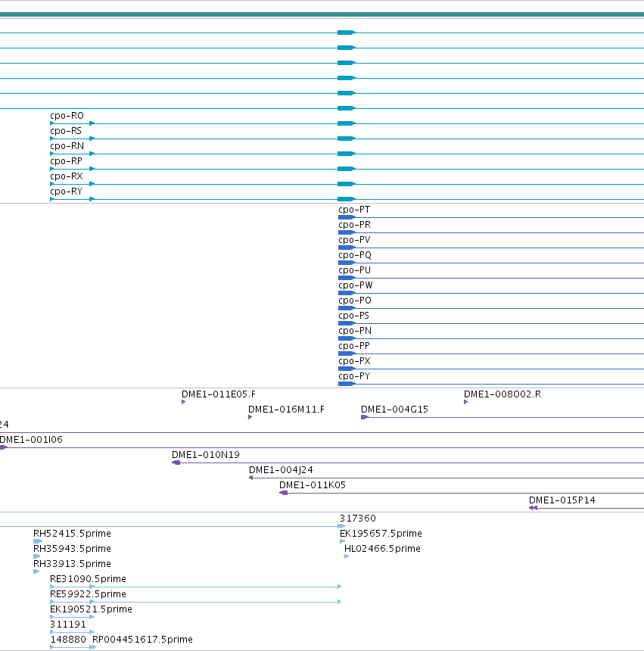
Task: Select the 311191 feature label
Action: (68, 625)
